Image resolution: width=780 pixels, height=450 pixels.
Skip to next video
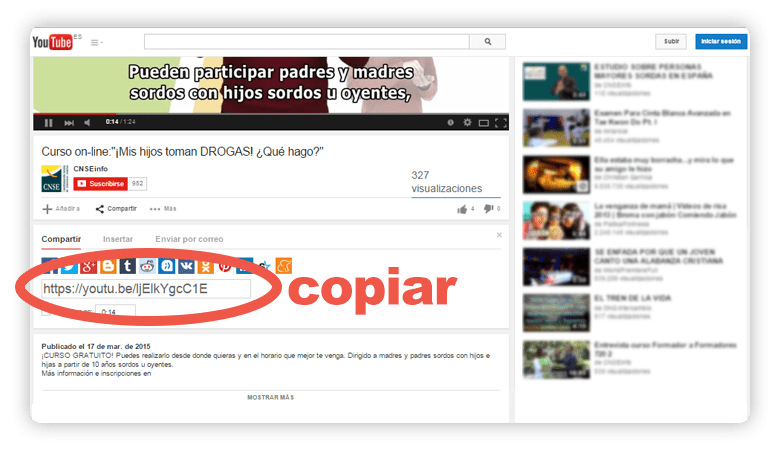pos(69,122)
